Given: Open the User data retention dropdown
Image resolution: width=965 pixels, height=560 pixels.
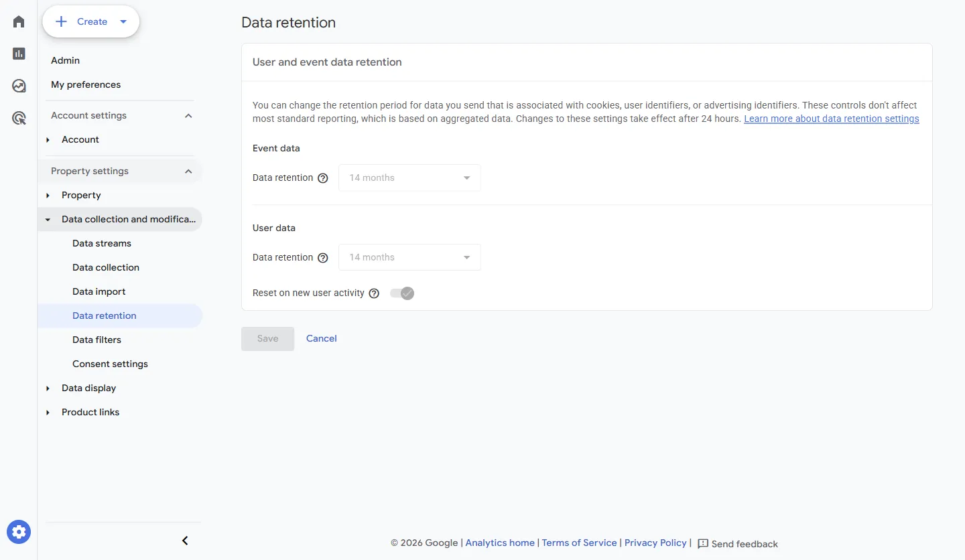Looking at the screenshot, I should 409,257.
